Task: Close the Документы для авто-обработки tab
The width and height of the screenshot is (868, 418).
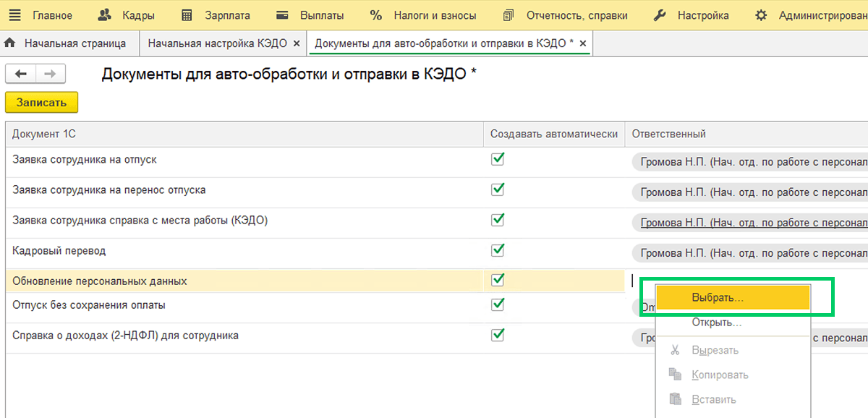Action: (582, 43)
